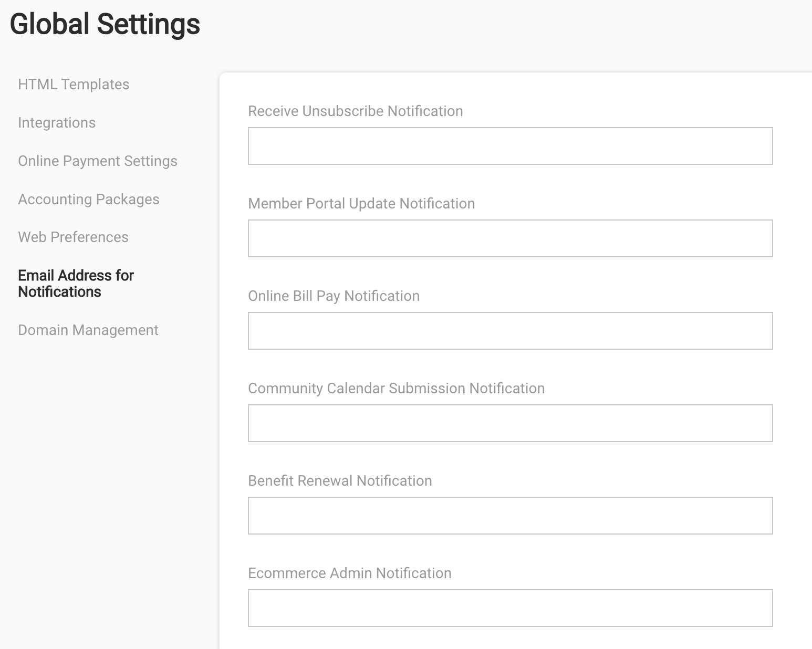Select the Benefit Renewal Notification input
Image resolution: width=812 pixels, height=649 pixels.
(511, 516)
